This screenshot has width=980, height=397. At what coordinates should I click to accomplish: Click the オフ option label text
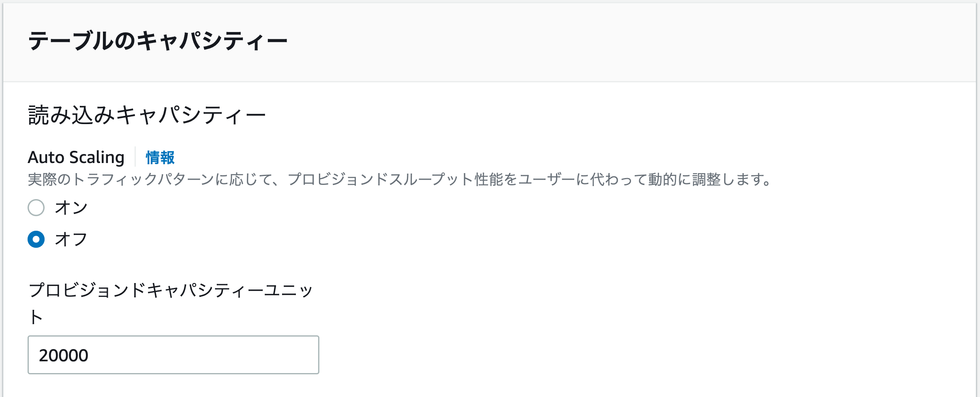[x=71, y=240]
